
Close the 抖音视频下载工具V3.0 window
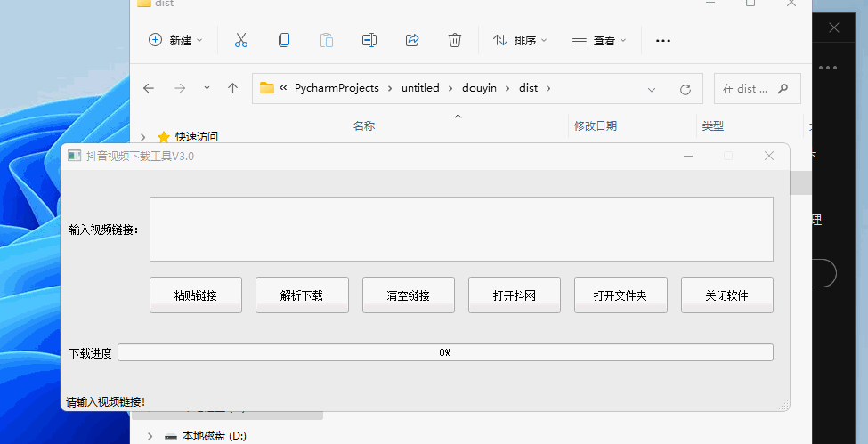[x=769, y=156]
